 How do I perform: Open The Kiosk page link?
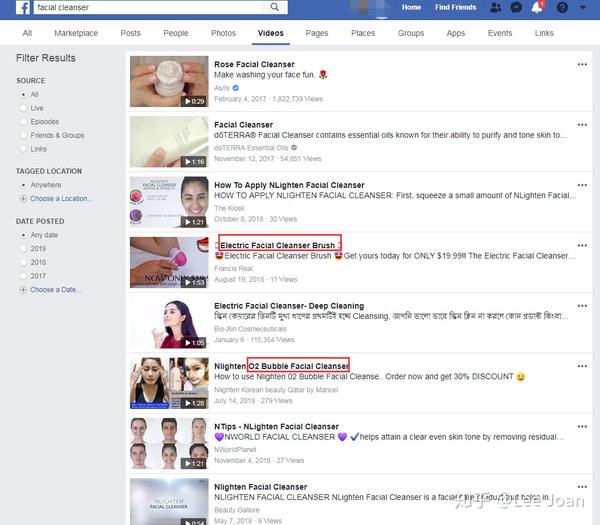coord(229,208)
